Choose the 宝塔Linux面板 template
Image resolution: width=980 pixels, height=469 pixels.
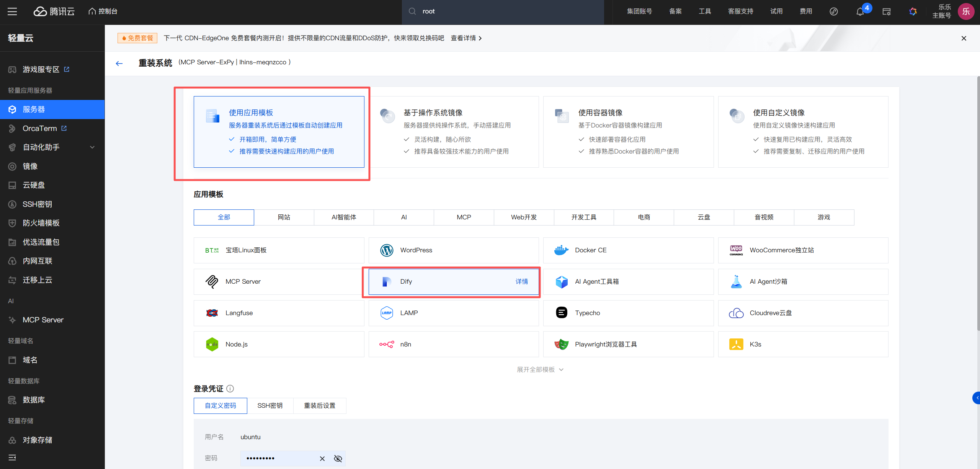279,250
